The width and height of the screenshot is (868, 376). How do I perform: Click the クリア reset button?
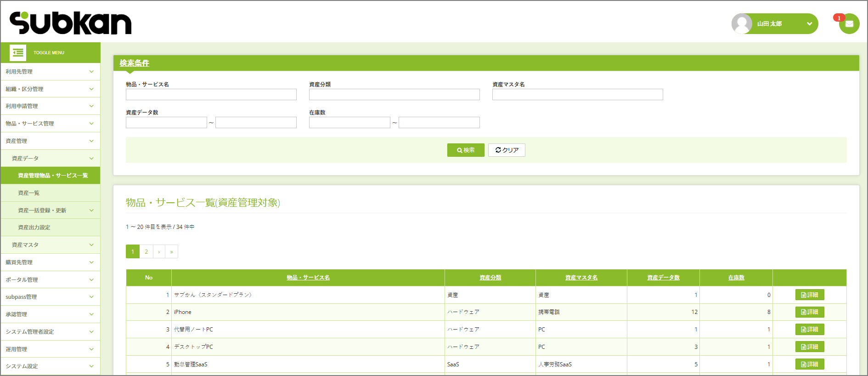click(x=507, y=150)
